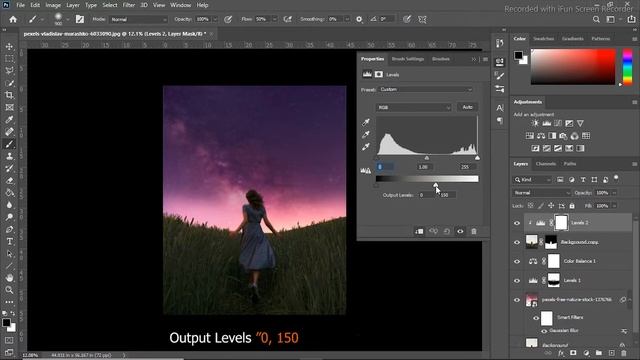Select the Brush tool in left toolbar
Screen dimensions: 640x360
(x=9, y=144)
